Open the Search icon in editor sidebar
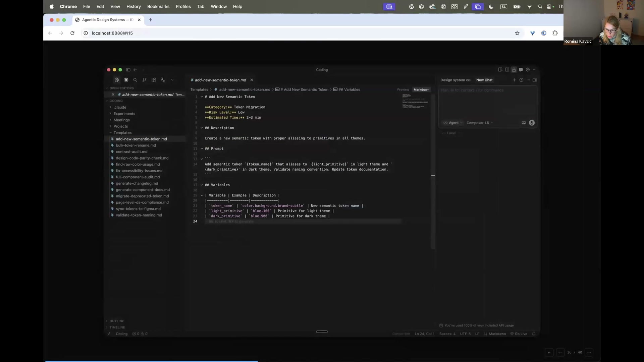 (135, 80)
